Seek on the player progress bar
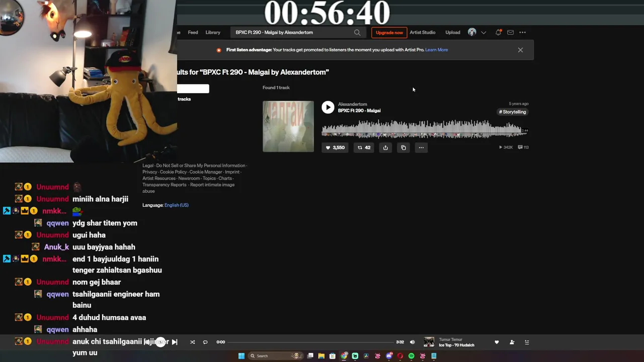The width and height of the screenshot is (644, 362). [x=310, y=342]
